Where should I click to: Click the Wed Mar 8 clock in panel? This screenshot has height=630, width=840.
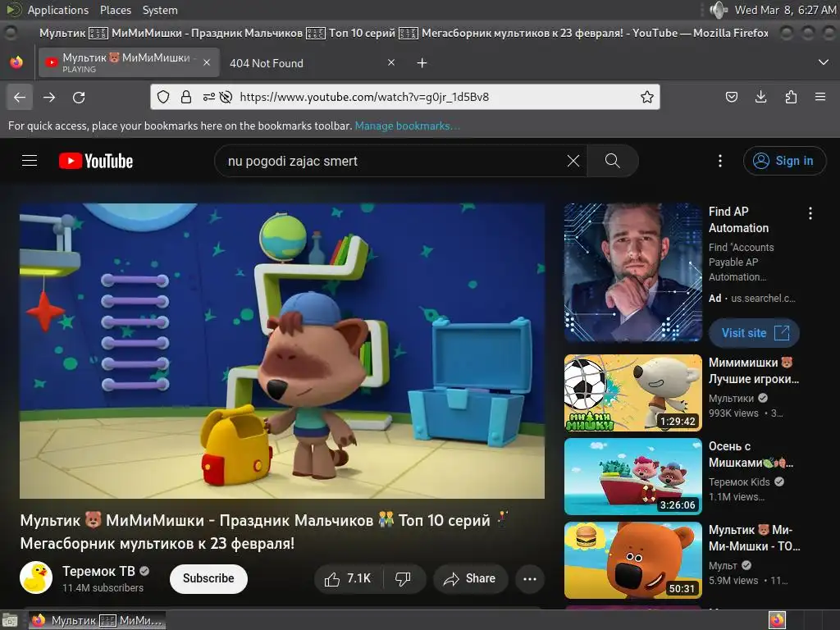[x=785, y=10]
